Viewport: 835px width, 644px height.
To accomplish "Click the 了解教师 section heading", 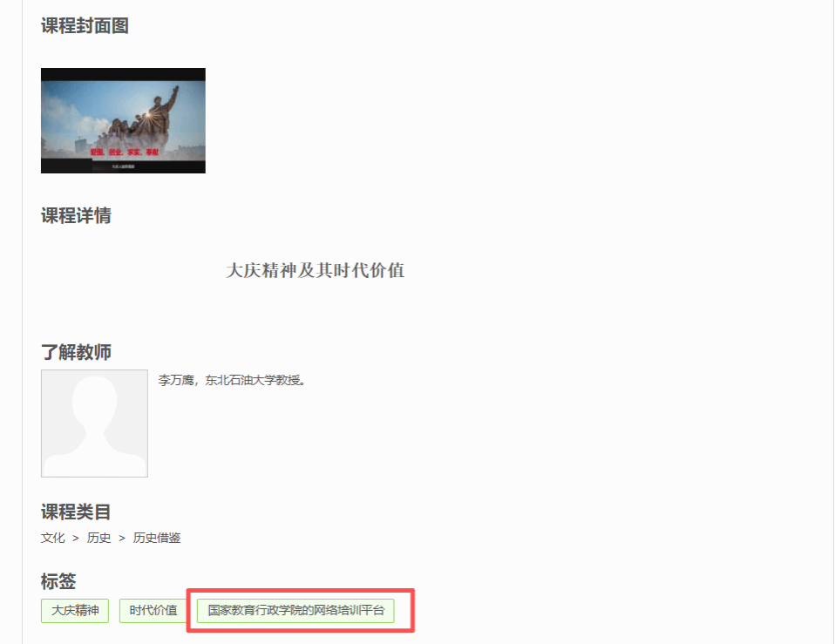I will pyautogui.click(x=76, y=352).
